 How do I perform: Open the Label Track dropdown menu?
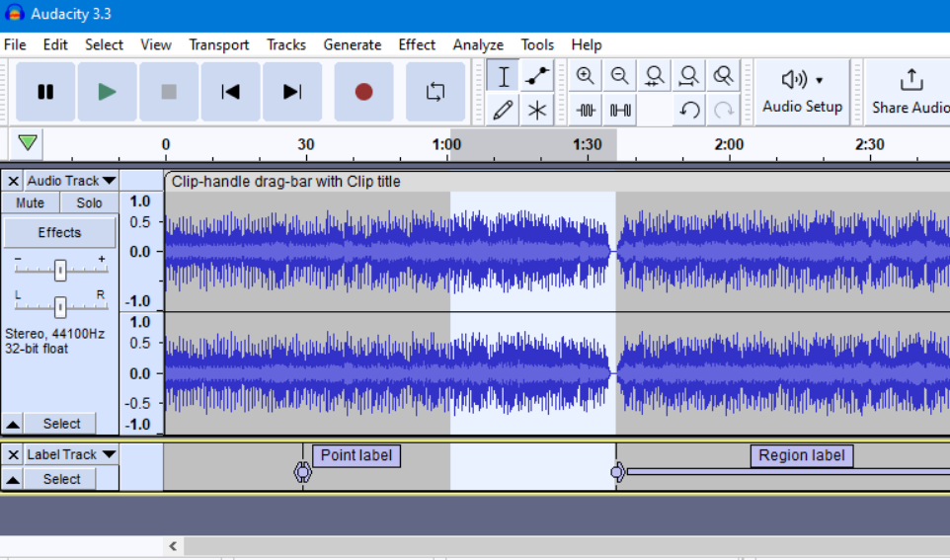coord(71,454)
